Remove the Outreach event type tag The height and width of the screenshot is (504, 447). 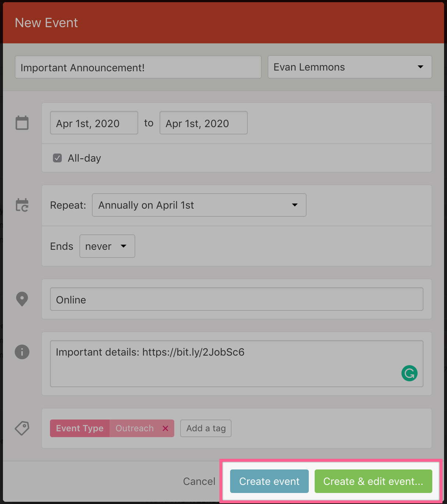pyautogui.click(x=165, y=428)
